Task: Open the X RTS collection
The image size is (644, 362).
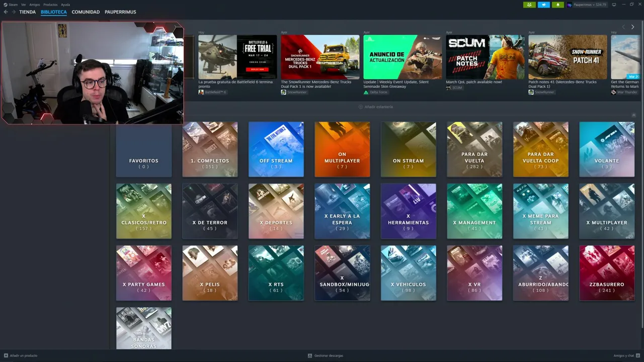Action: click(x=276, y=273)
